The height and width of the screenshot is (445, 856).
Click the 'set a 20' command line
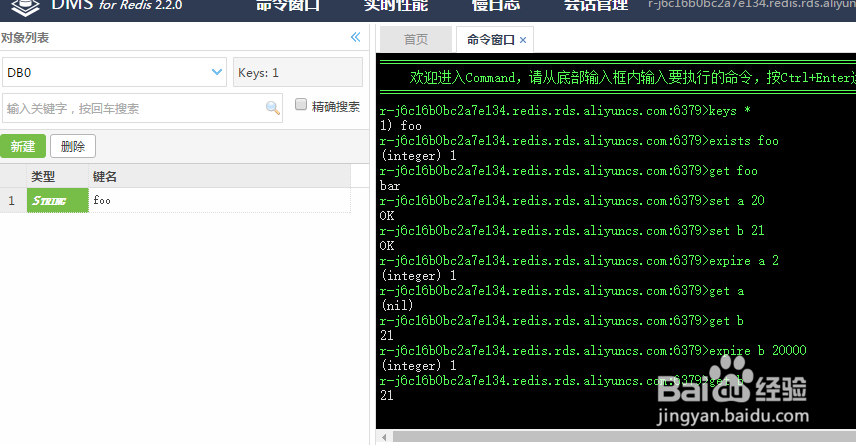click(572, 201)
